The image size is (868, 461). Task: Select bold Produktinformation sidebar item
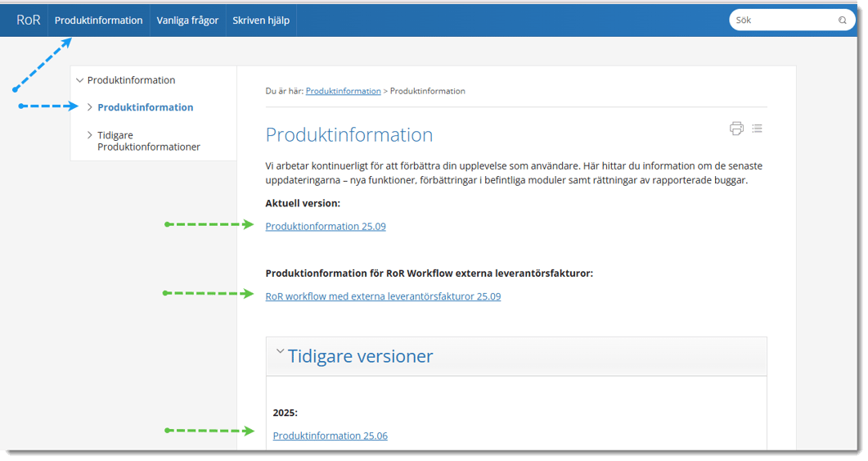pyautogui.click(x=145, y=107)
